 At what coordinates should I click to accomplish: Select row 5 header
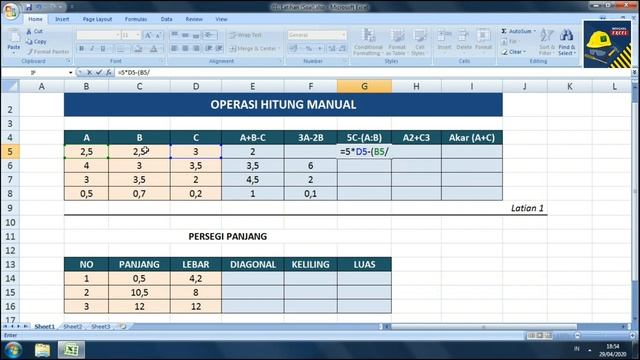10,151
